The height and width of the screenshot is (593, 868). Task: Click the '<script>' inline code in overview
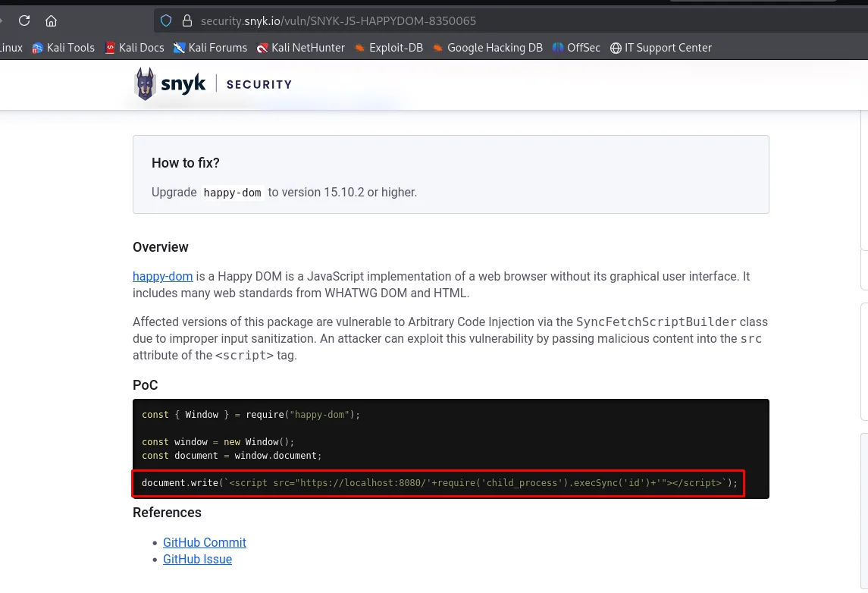tap(244, 356)
